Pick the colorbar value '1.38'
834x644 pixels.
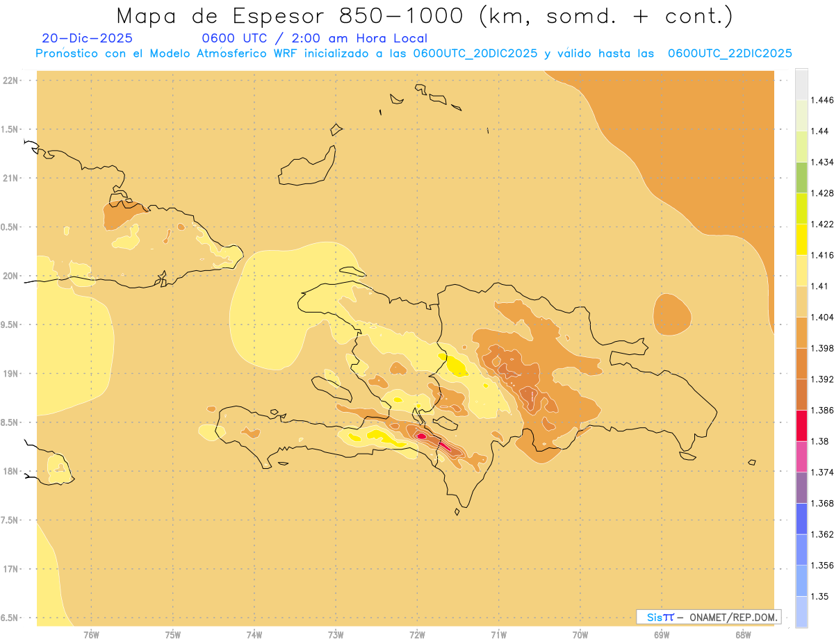[x=819, y=441]
